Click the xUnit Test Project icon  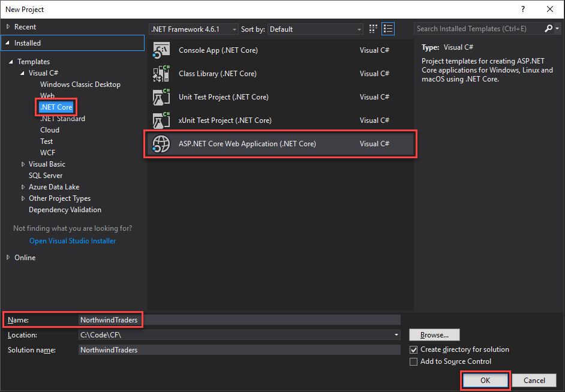coord(161,120)
